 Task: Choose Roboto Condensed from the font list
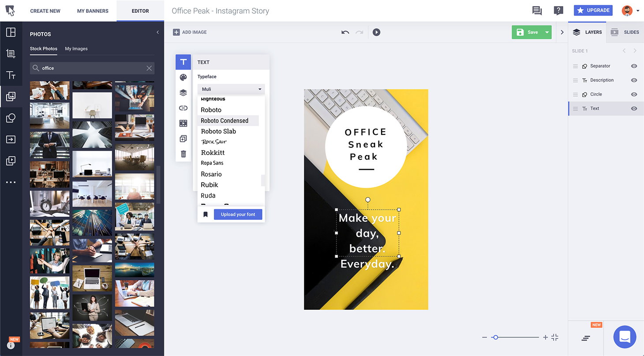point(228,121)
